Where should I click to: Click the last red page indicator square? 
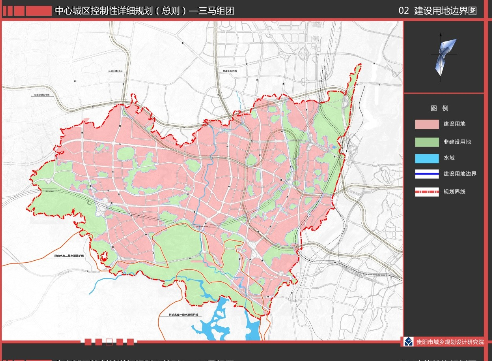click(130, 342)
